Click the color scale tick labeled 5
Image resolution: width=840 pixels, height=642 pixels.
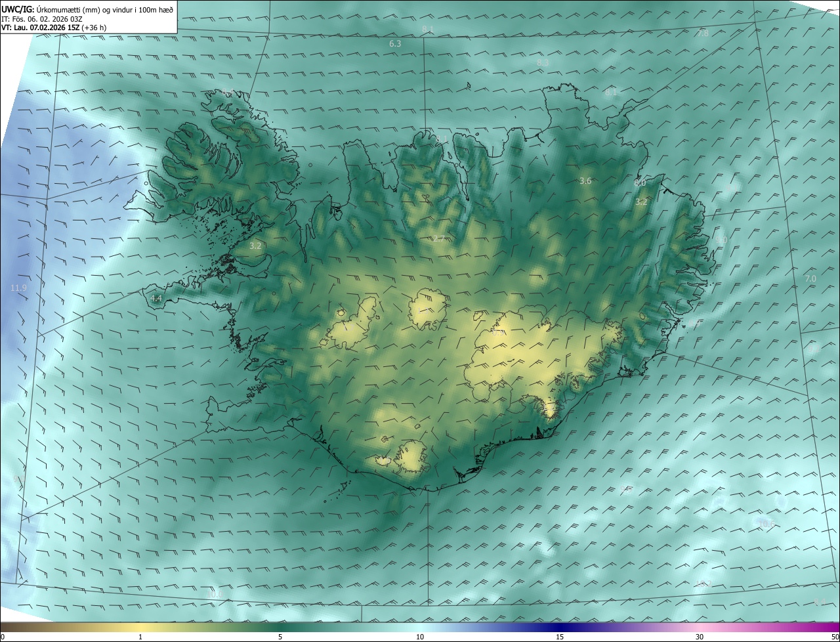tap(280, 637)
